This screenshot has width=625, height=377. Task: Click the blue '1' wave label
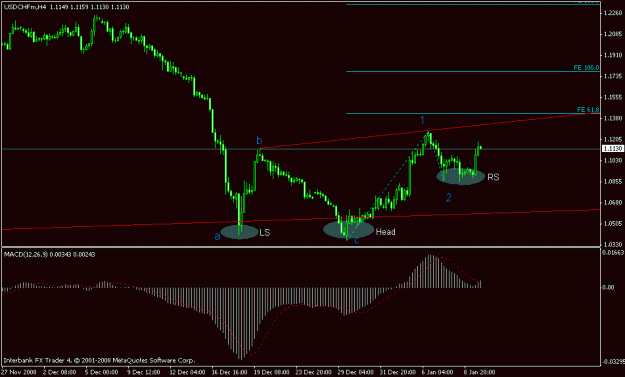(x=423, y=120)
